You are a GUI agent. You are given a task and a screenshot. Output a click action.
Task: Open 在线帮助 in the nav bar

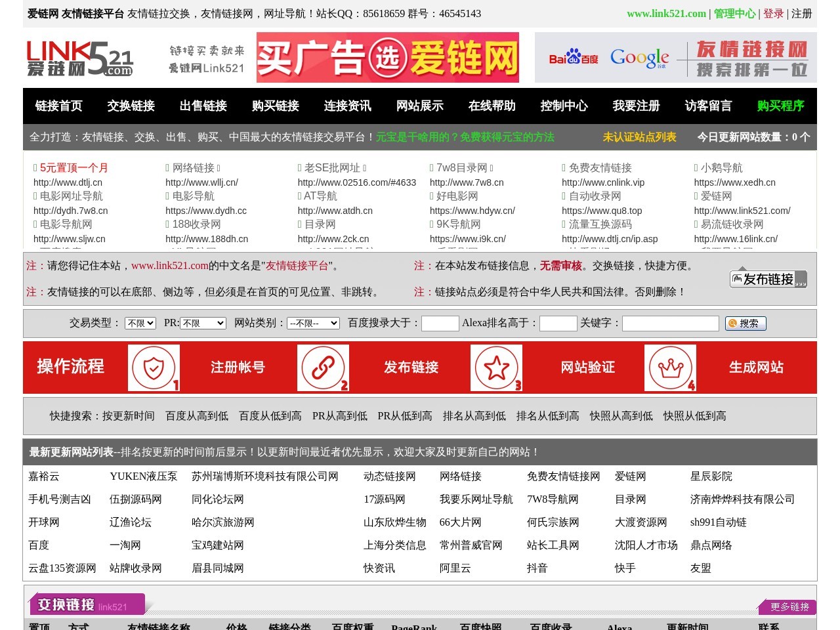[x=492, y=106]
